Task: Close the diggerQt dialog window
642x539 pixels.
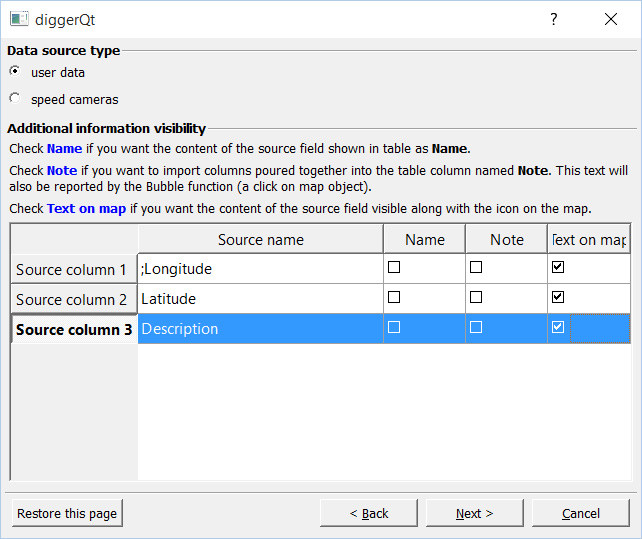Action: click(611, 19)
